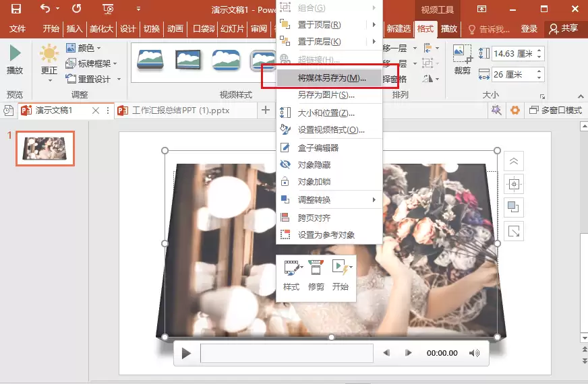Viewport: 588px width, 384px height.
Task: Expand the 标牌框架 poster frame dropdown
Action: [x=92, y=63]
